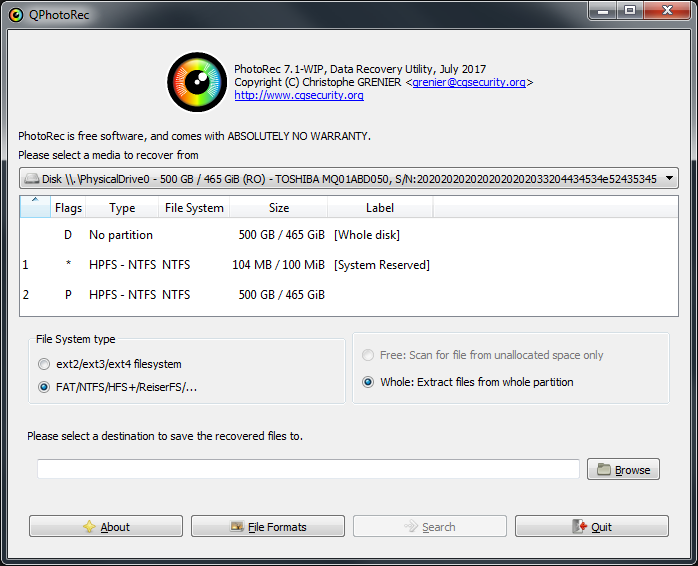Image resolution: width=698 pixels, height=566 pixels.
Task: Click the QPhotoRec title bar icon
Action: coord(15,13)
